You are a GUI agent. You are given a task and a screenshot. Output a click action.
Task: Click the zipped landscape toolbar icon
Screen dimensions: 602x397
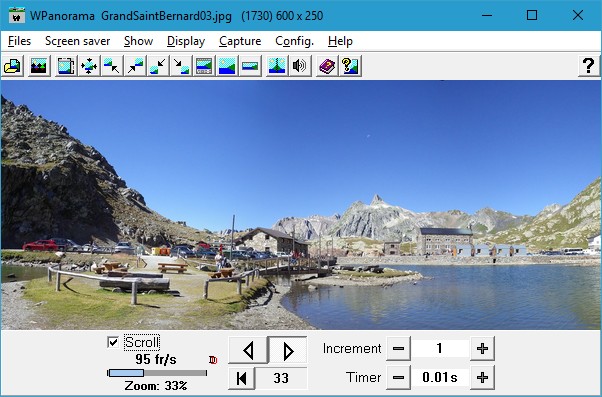coord(277,66)
